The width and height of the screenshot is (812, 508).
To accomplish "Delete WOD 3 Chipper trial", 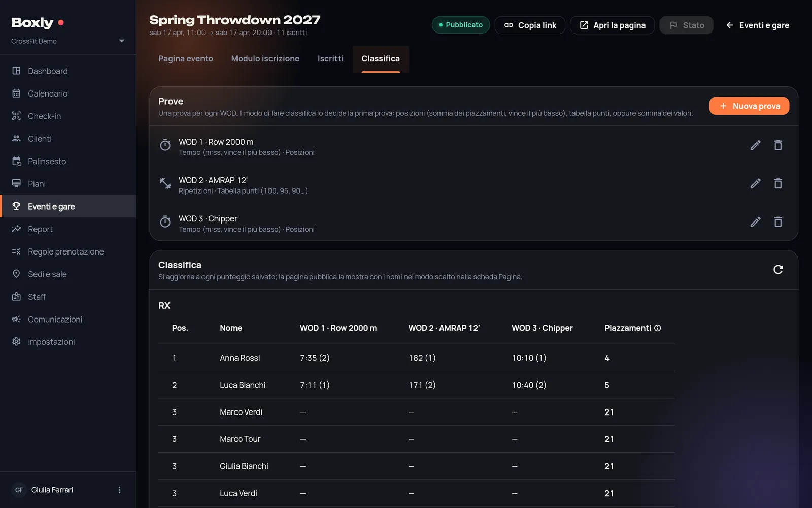I will pyautogui.click(x=778, y=222).
